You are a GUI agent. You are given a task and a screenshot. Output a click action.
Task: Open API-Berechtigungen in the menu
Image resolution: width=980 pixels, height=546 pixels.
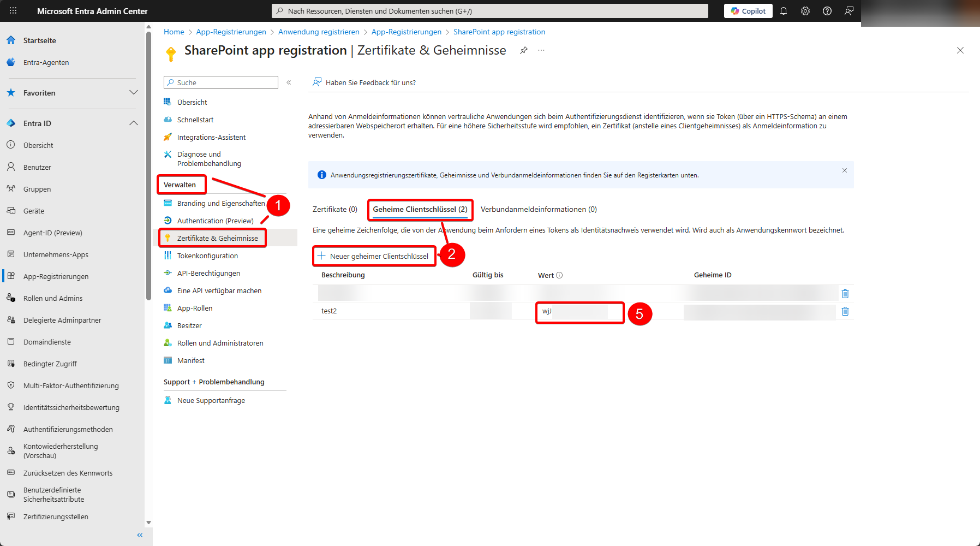click(x=208, y=273)
